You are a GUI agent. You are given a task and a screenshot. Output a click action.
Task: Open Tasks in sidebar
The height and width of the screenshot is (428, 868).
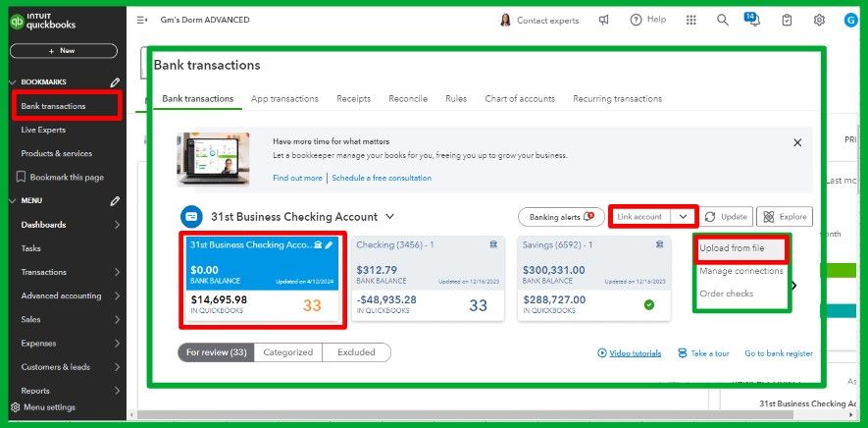[x=31, y=248]
